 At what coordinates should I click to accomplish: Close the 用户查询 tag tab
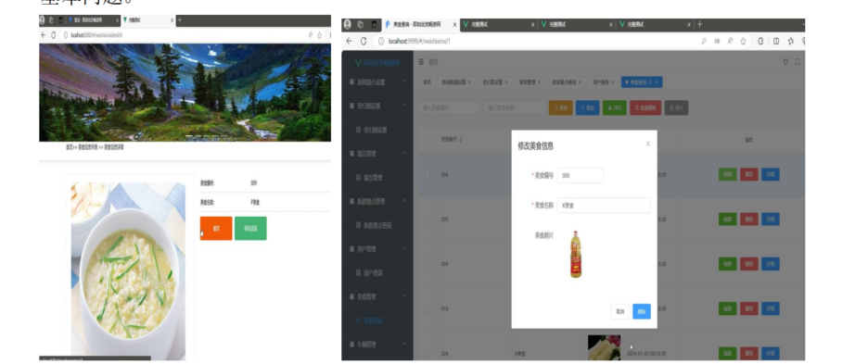pyautogui.click(x=613, y=82)
